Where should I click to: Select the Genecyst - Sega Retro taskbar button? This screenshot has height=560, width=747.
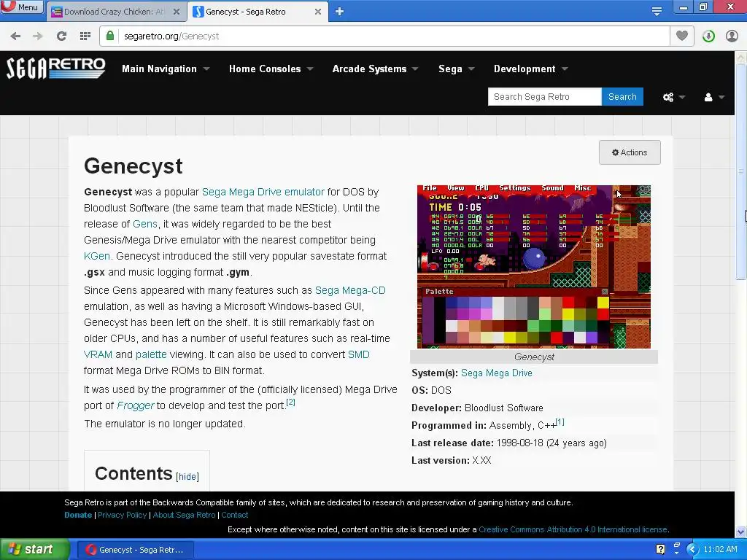[x=134, y=550]
